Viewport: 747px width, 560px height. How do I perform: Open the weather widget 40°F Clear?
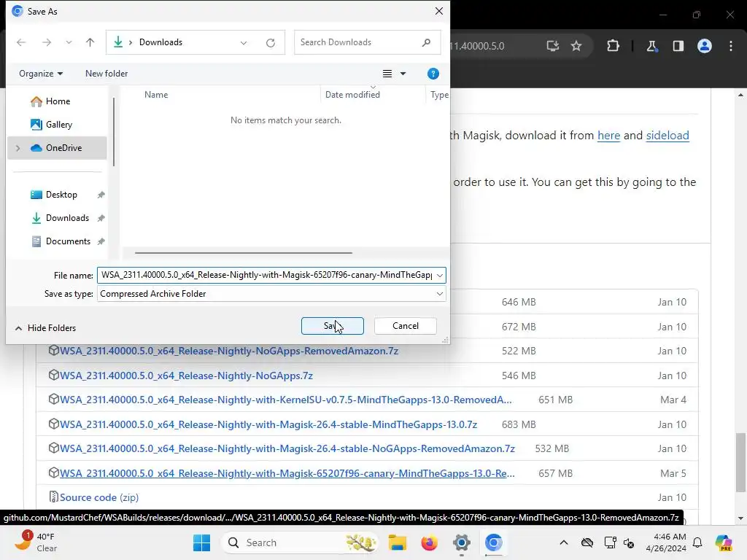(36, 542)
